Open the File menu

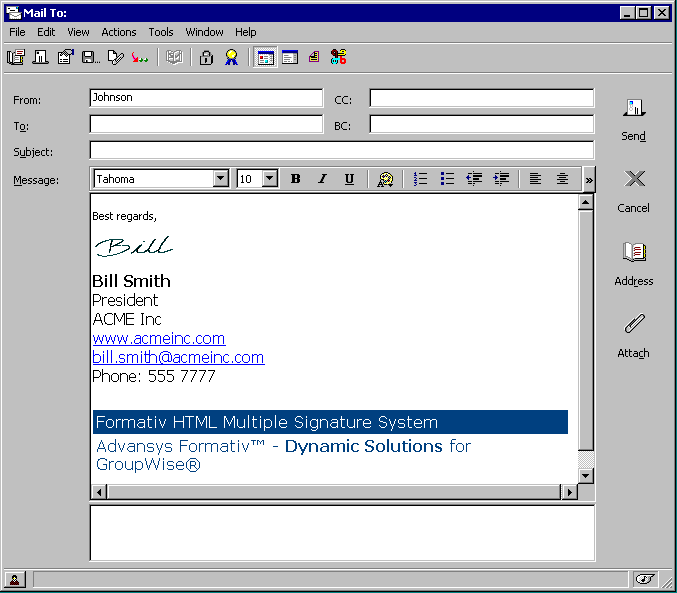[17, 32]
